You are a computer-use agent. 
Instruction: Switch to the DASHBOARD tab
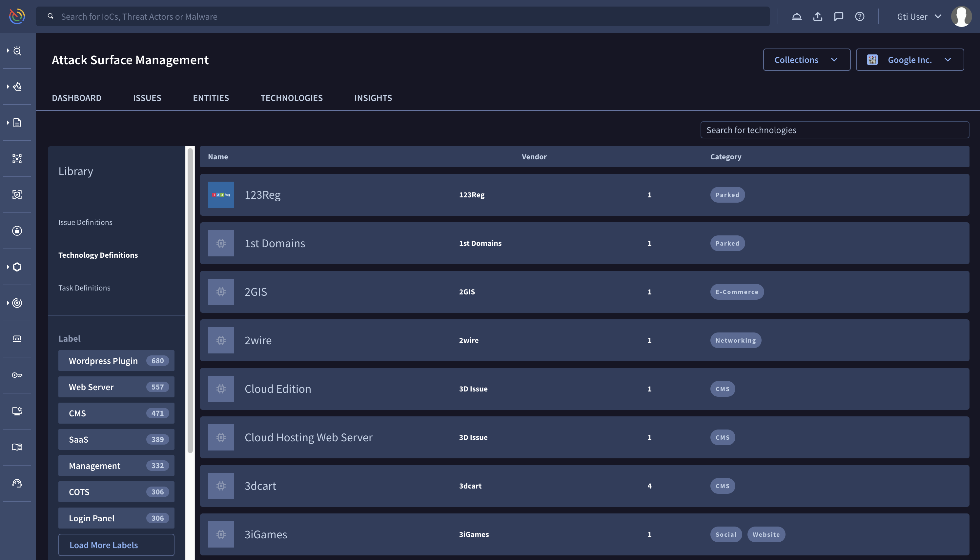pyautogui.click(x=76, y=98)
